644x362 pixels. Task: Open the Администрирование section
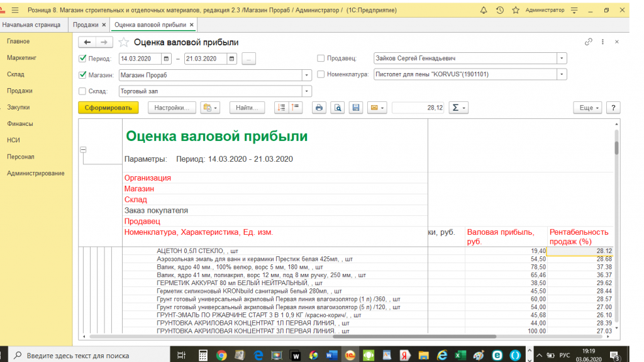click(35, 173)
